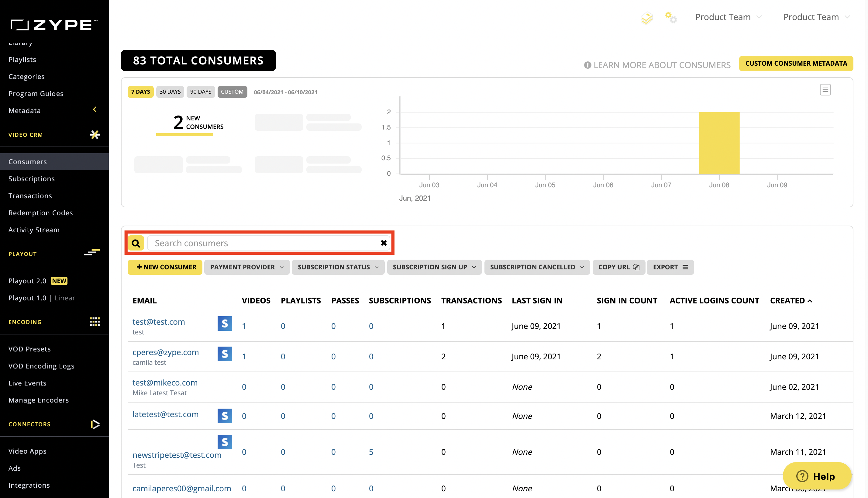
Task: Click subscriptions count 5 for newstripetest
Action: [371, 452]
